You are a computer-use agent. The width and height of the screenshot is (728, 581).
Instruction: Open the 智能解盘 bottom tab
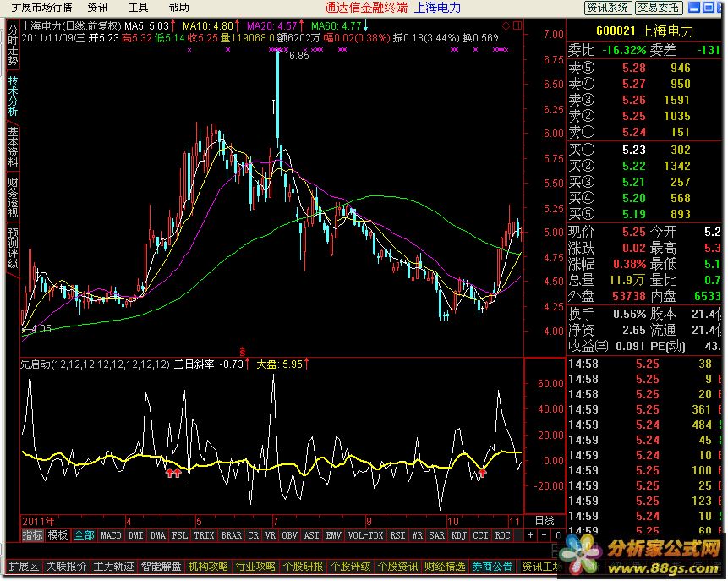(161, 566)
